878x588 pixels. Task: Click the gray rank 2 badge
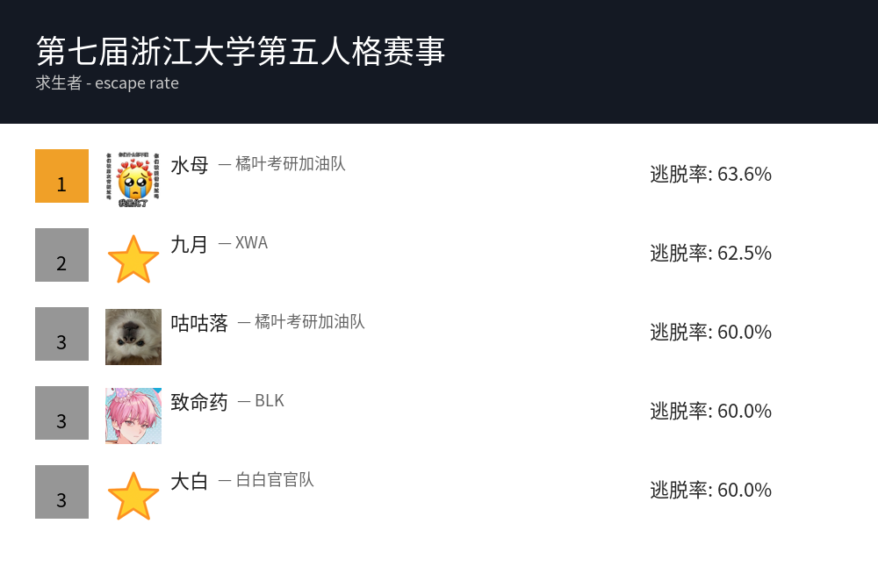click(x=61, y=255)
